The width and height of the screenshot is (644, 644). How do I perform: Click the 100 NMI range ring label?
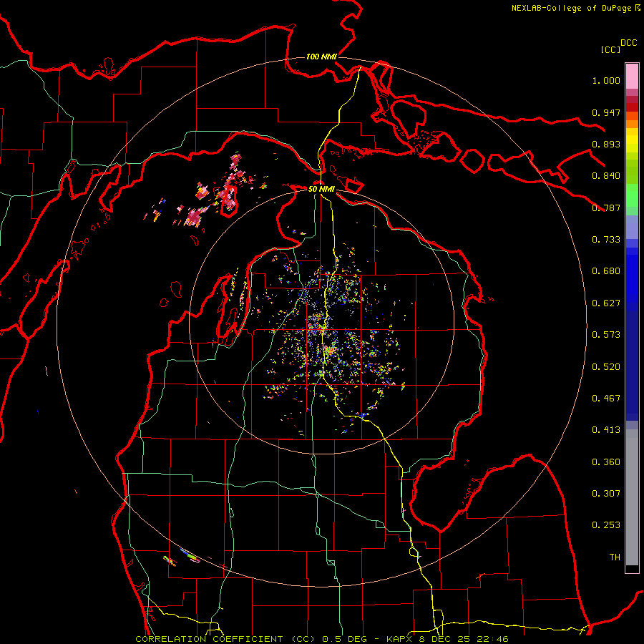coord(321,57)
